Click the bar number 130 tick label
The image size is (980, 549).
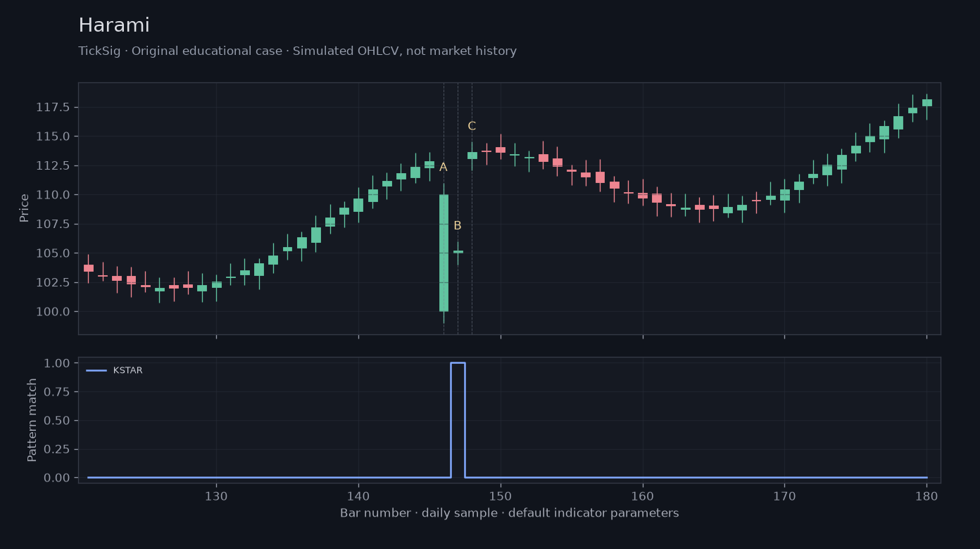pos(216,496)
